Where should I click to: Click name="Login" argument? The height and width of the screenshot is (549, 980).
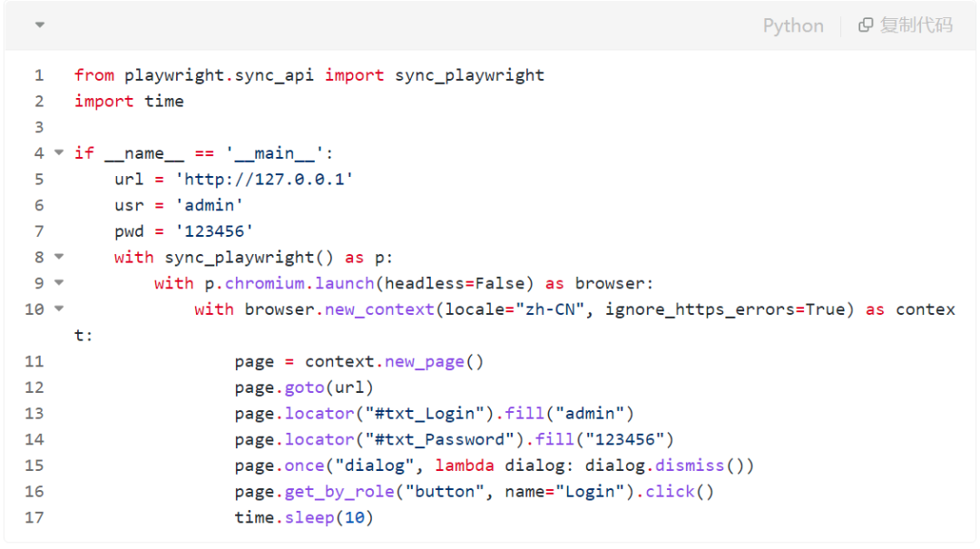tap(564, 492)
